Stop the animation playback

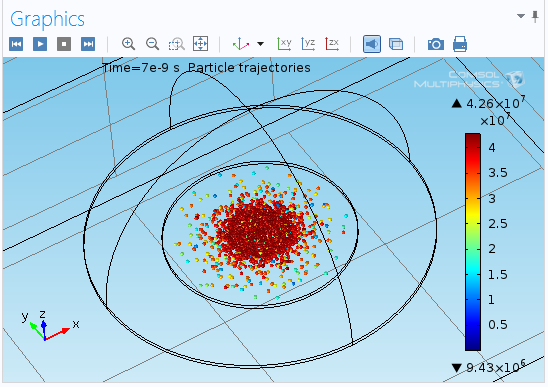tap(64, 44)
